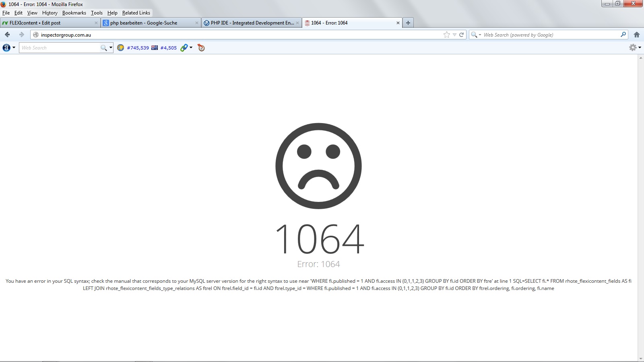Minimize the Firefox window
The height and width of the screenshot is (362, 644).
click(x=607, y=4)
